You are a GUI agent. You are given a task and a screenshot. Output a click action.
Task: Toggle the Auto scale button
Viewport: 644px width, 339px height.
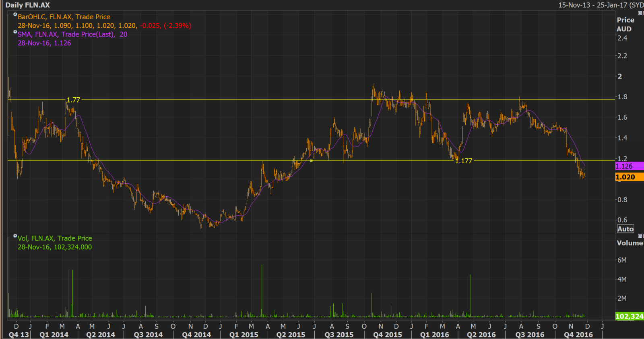coord(625,229)
